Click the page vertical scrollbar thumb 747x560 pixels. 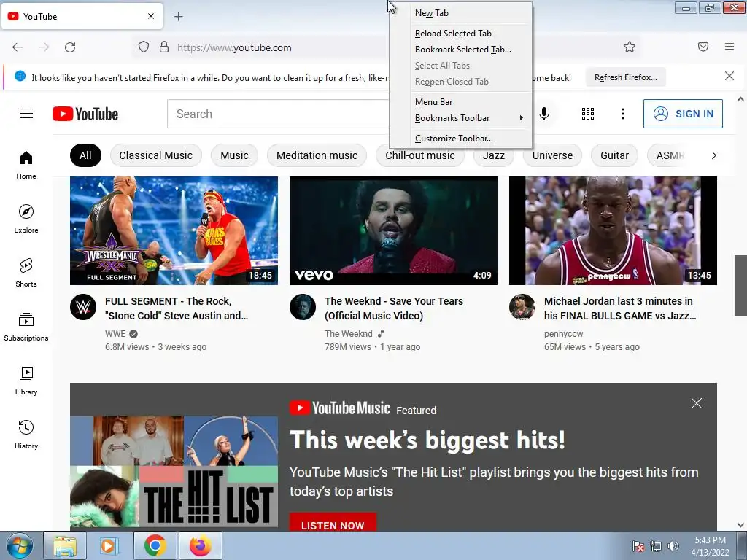pos(740,285)
